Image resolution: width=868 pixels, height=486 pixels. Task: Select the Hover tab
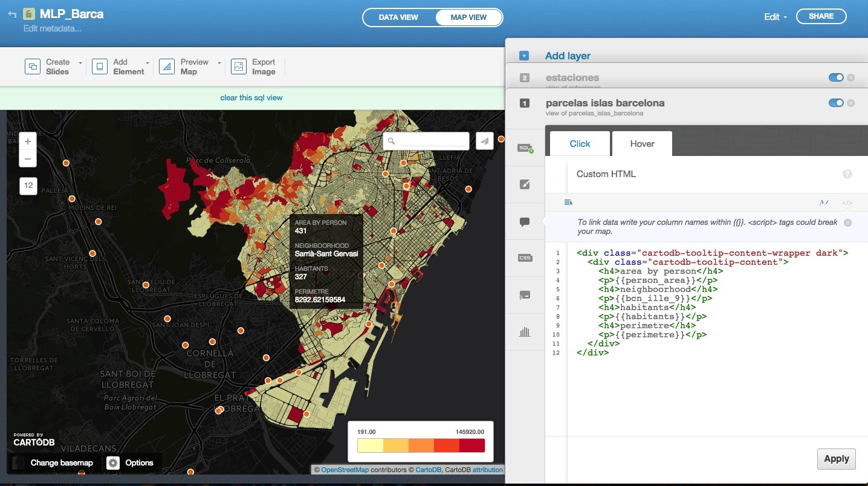642,144
